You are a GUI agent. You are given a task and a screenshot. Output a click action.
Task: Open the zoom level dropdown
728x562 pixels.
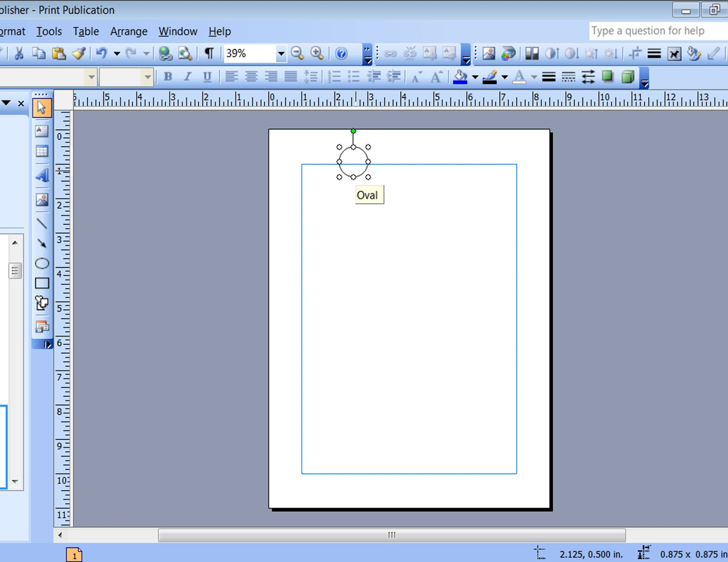281,54
